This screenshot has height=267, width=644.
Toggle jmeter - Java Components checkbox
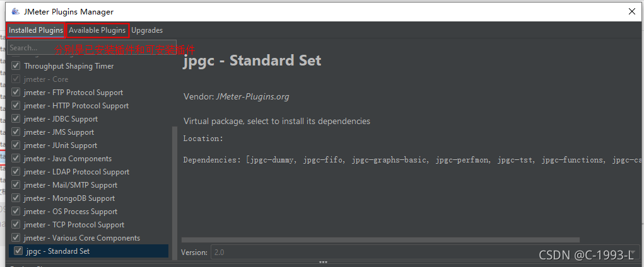click(16, 158)
